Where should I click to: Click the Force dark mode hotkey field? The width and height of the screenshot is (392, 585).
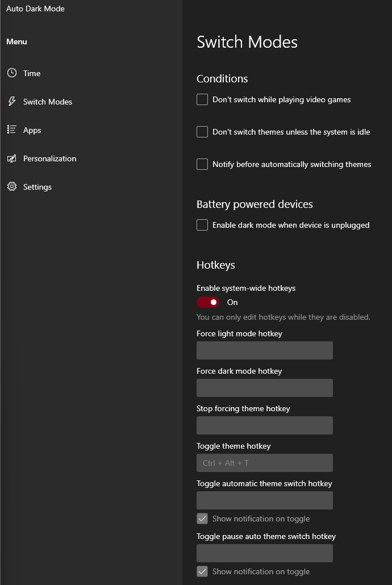point(264,388)
